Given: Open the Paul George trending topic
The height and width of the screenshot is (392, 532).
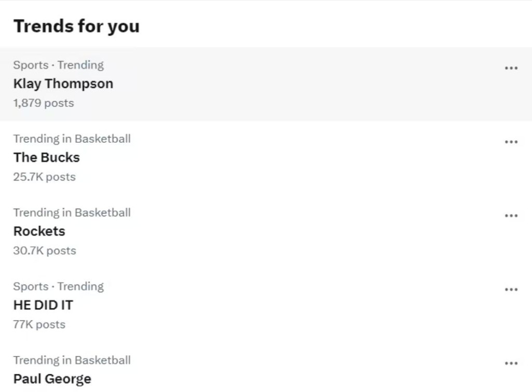Looking at the screenshot, I should point(52,379).
